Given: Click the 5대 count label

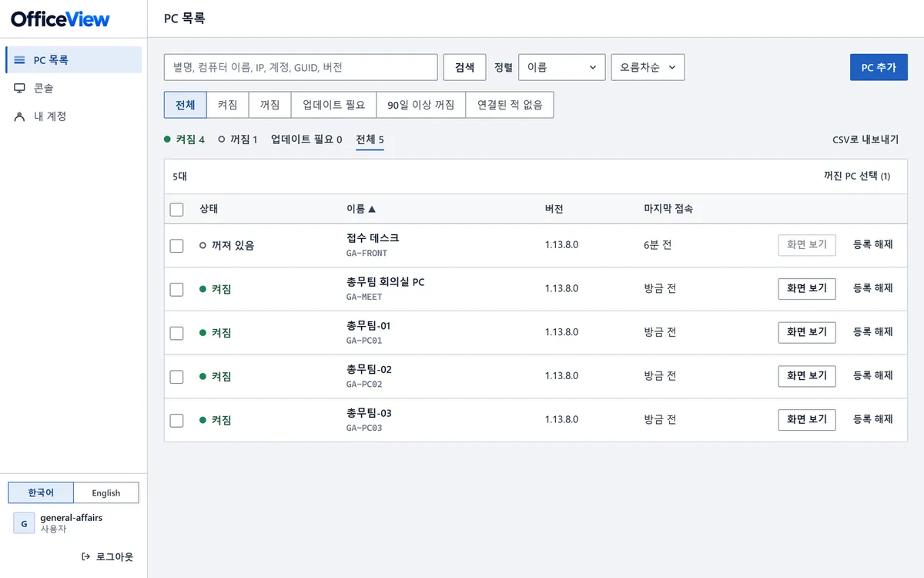Looking at the screenshot, I should click(180, 176).
